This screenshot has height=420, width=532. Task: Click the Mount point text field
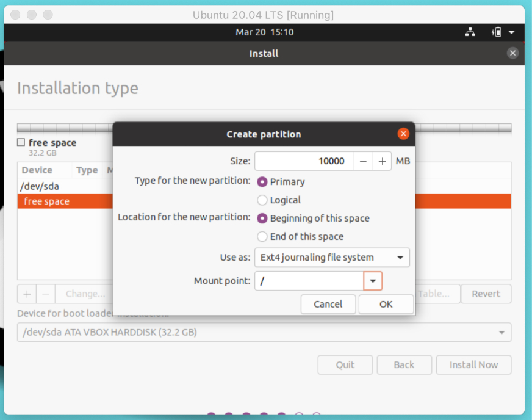click(309, 281)
